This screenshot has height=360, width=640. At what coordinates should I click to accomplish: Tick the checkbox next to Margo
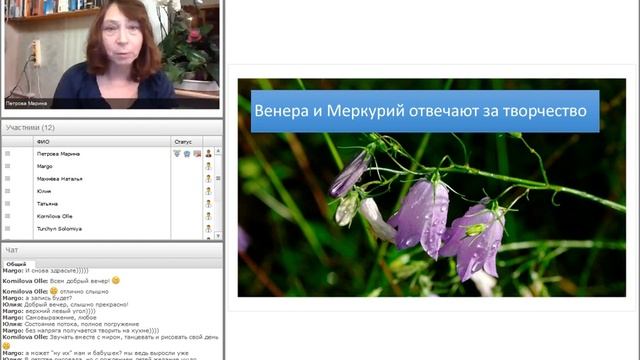click(x=7, y=166)
